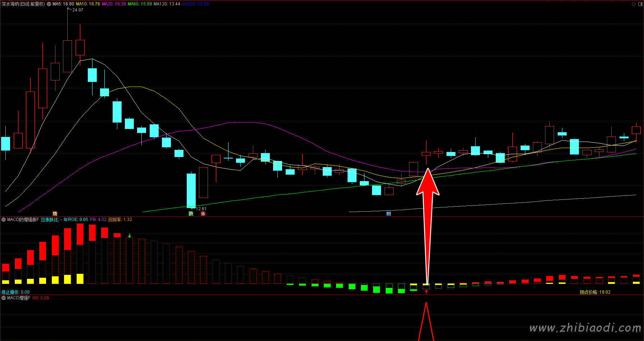Click the tallest red-and-yellow MACD histogram bar
This screenshot has width=644, height=341.
coord(80,254)
